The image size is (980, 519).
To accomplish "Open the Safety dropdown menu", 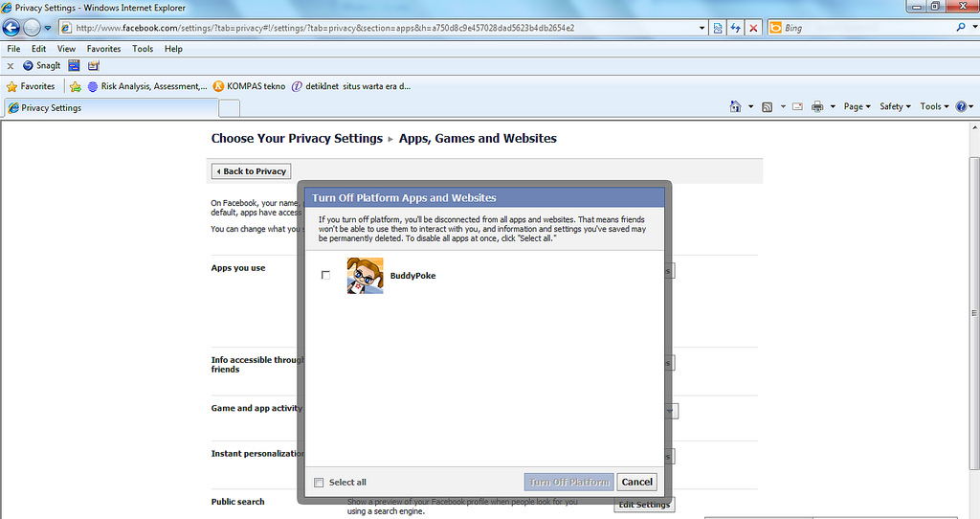I will 895,106.
